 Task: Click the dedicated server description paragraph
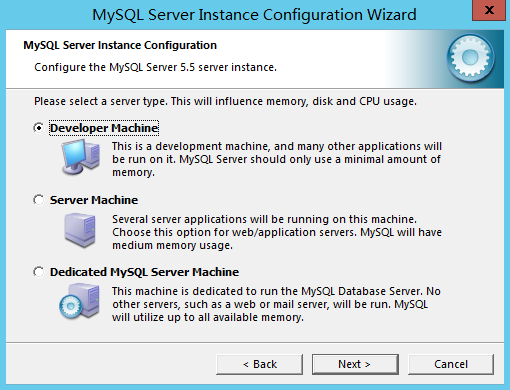point(276,304)
